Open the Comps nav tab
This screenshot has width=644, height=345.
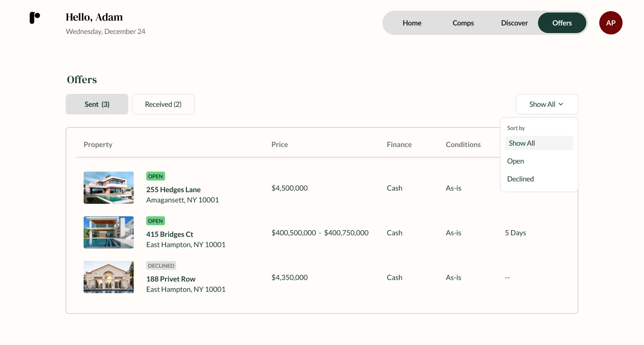463,23
